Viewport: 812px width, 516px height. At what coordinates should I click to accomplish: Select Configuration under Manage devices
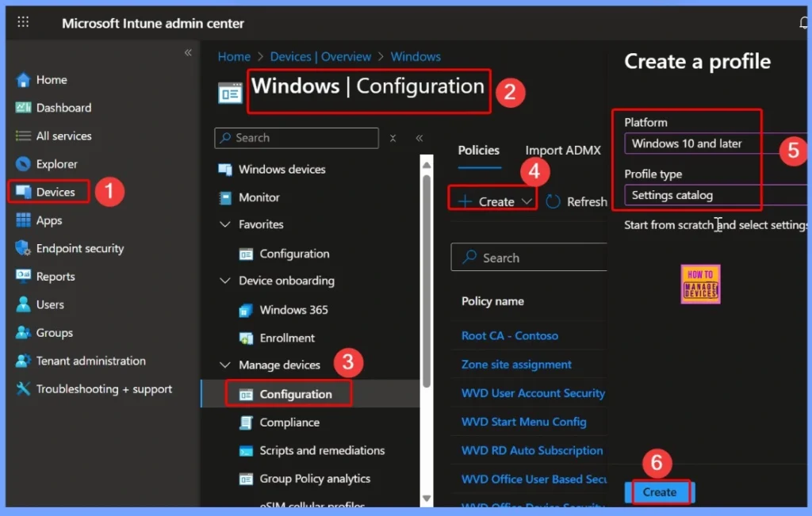click(x=296, y=395)
